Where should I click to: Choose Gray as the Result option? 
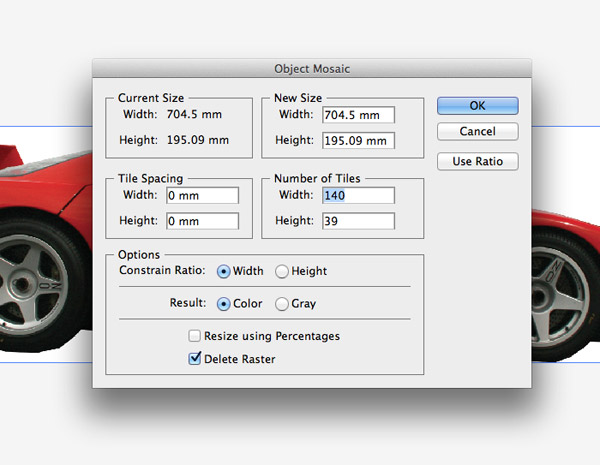(282, 304)
